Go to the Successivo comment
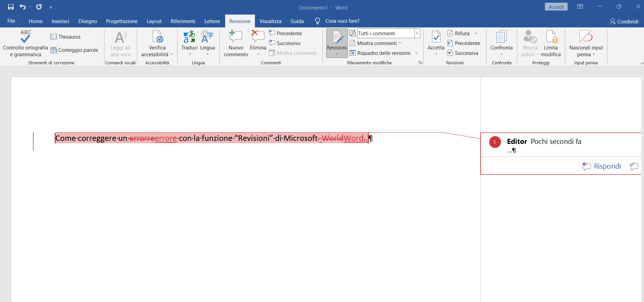This screenshot has height=302, width=644. 285,43
